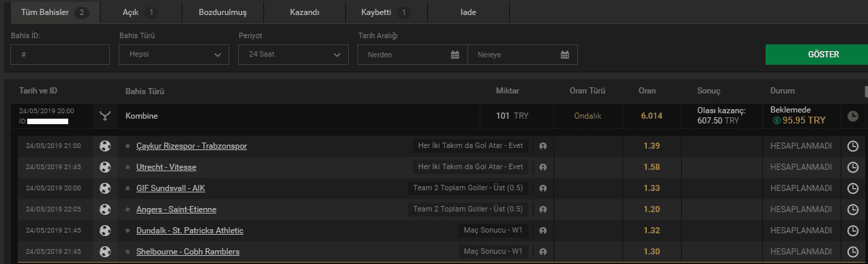Focus the Bahis ID input field
The image size is (868, 264).
(60, 55)
